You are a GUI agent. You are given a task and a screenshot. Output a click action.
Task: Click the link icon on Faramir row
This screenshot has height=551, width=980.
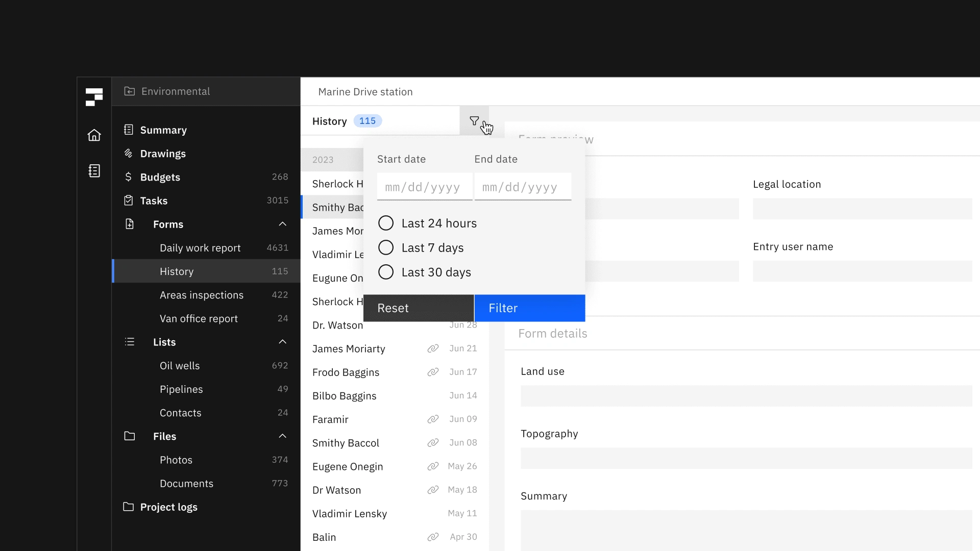433,419
